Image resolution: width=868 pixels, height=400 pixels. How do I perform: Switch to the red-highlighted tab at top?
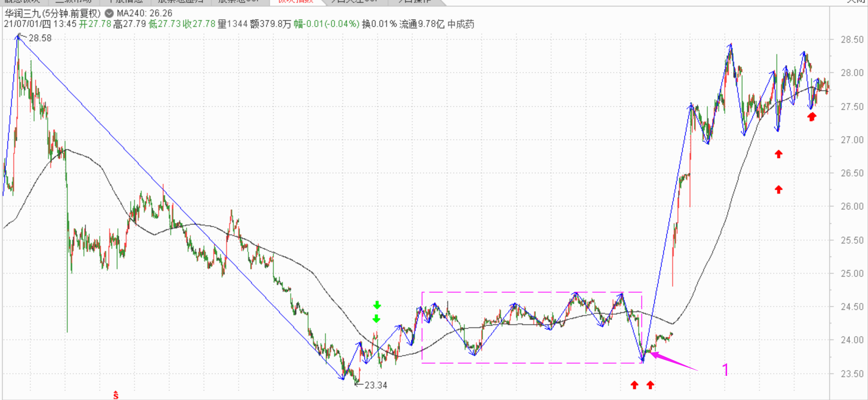(295, 2)
